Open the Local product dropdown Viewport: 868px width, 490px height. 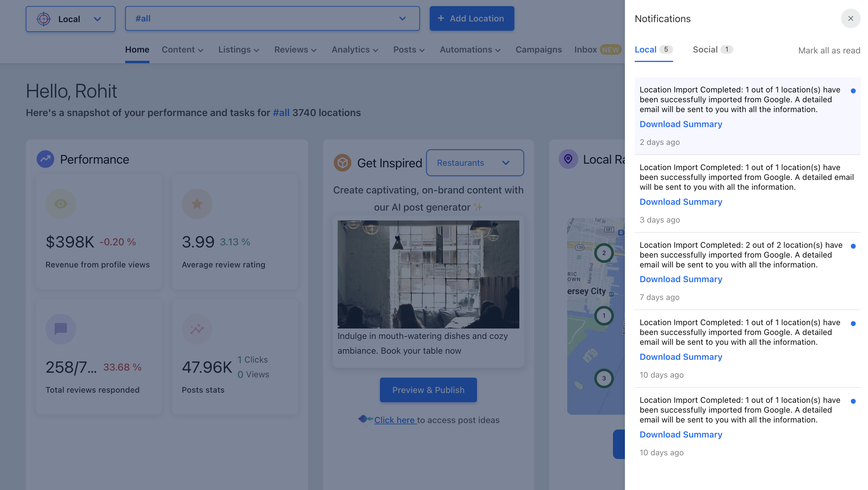pyautogui.click(x=70, y=19)
